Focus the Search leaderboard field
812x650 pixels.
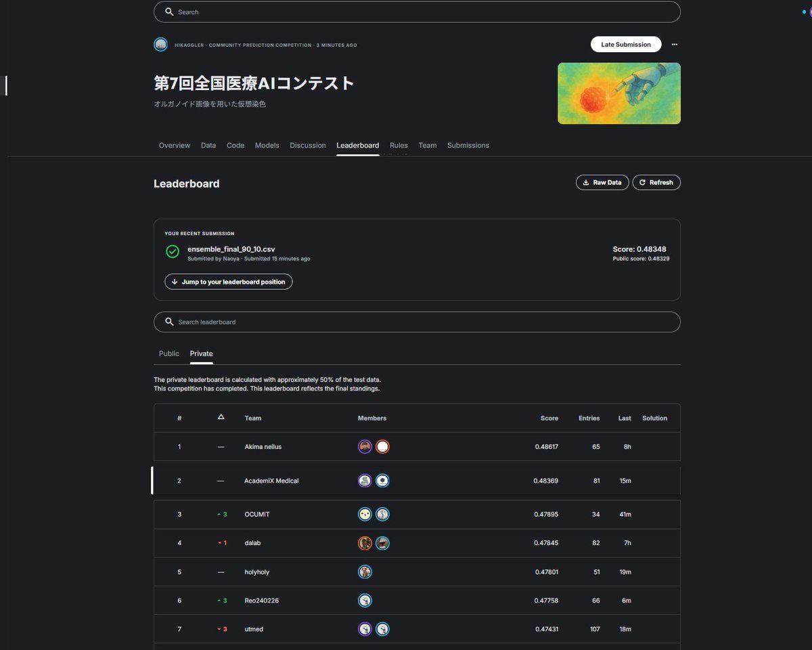click(x=417, y=322)
